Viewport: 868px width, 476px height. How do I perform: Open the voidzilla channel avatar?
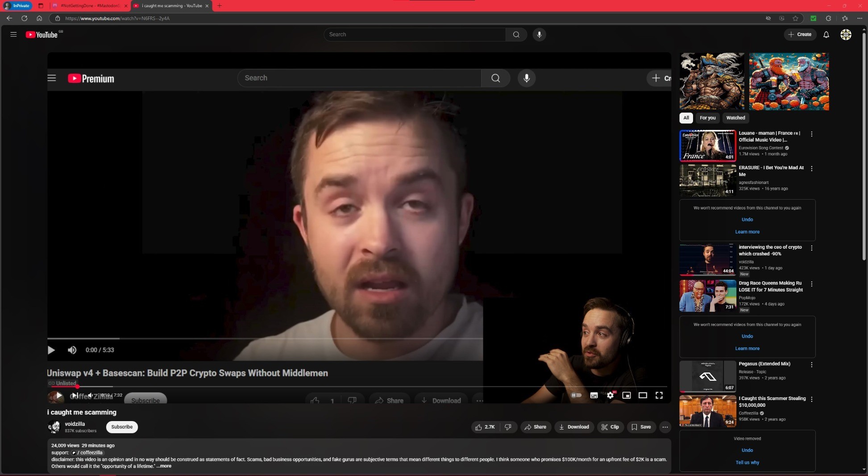point(54,427)
